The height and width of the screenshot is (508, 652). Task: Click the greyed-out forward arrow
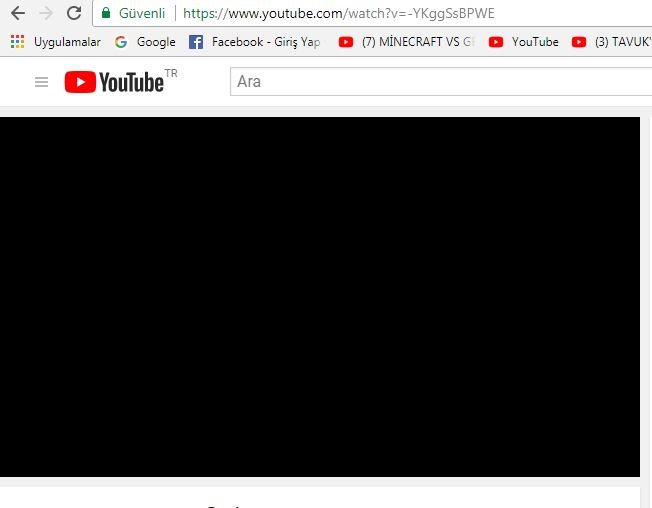46,13
